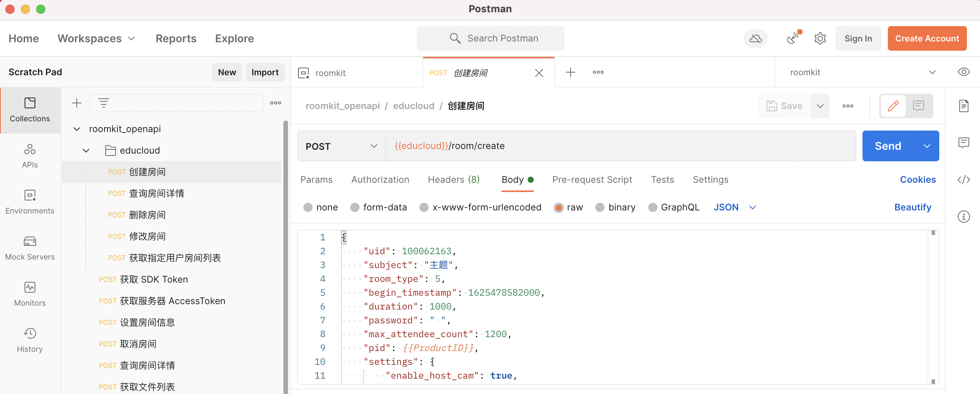This screenshot has width=980, height=394.
Task: Open the Reports menu
Action: [x=175, y=38]
